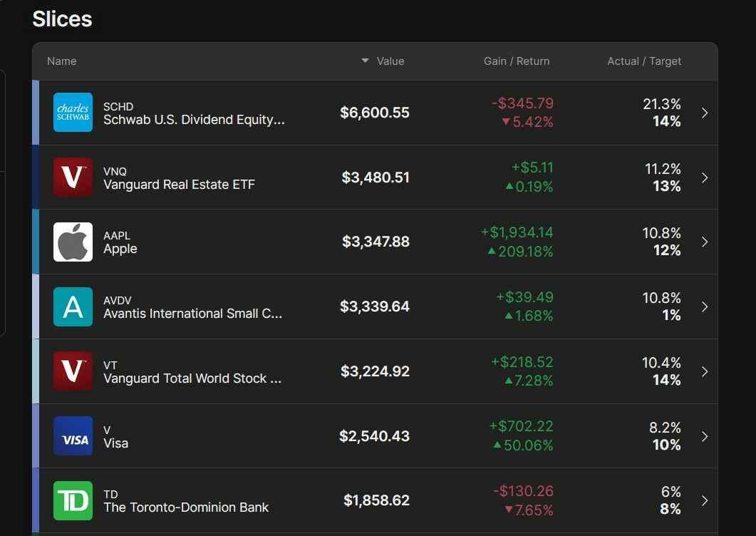Click the AVDV color bar swatch
The height and width of the screenshot is (536, 756).
coord(36,306)
